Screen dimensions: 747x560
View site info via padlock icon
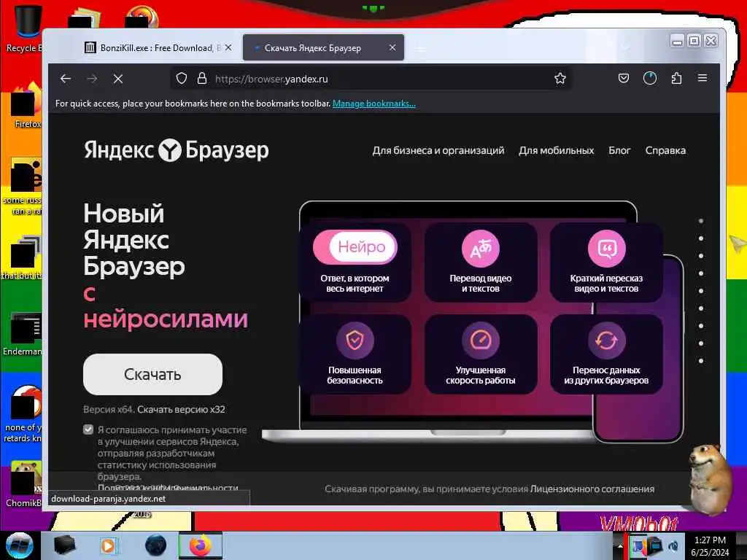click(202, 79)
